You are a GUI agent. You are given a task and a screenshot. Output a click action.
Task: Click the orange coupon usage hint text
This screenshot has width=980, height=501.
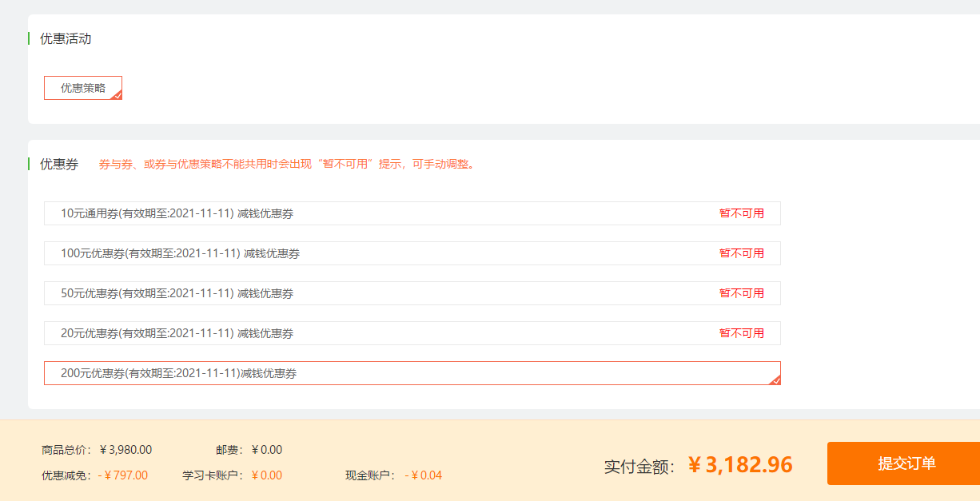click(287, 165)
